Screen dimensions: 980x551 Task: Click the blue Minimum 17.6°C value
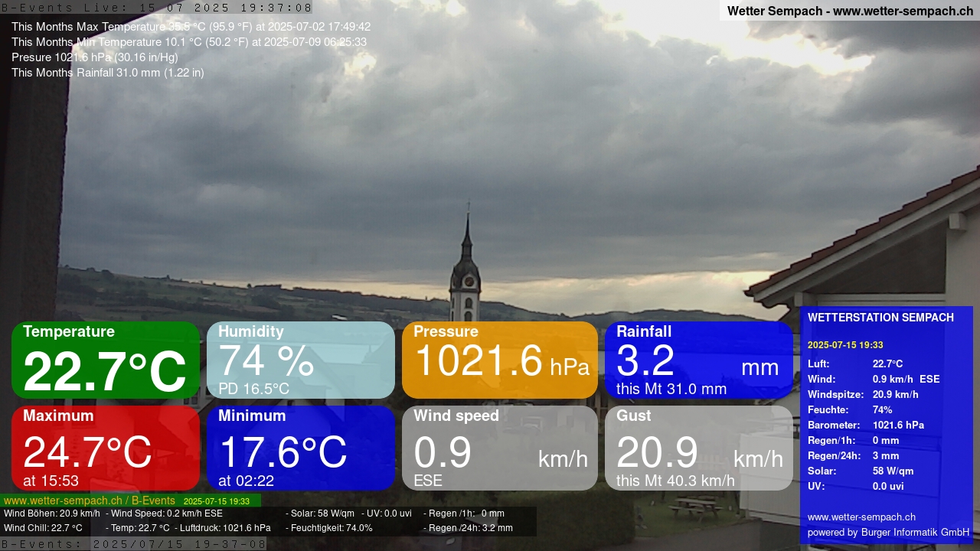click(283, 452)
